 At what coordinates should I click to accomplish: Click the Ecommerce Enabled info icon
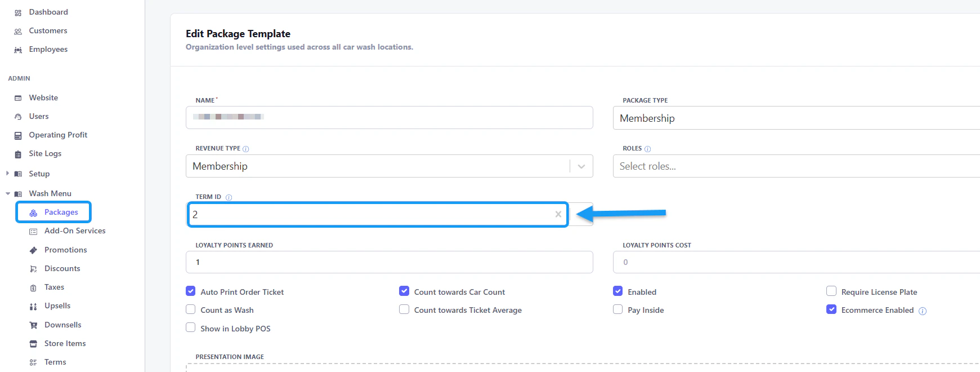click(923, 311)
